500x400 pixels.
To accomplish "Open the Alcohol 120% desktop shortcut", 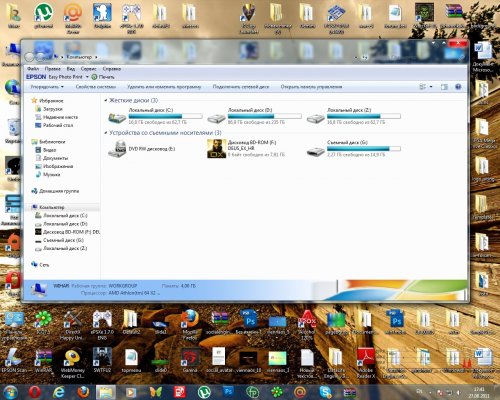I will pyautogui.click(x=307, y=324).
